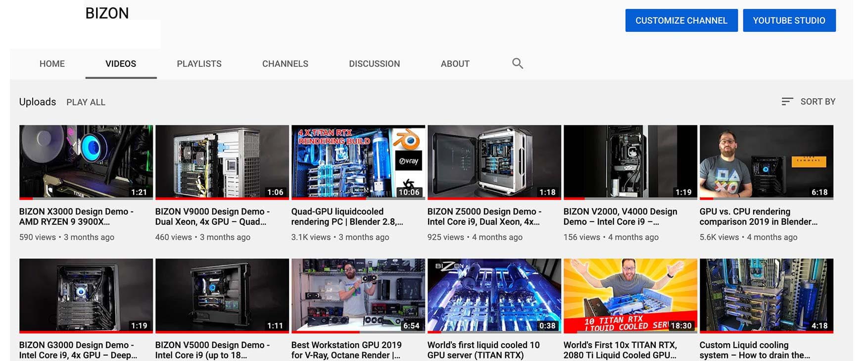This screenshot has height=361, width=868.
Task: Switch to the Playlists tab
Action: pyautogui.click(x=199, y=63)
